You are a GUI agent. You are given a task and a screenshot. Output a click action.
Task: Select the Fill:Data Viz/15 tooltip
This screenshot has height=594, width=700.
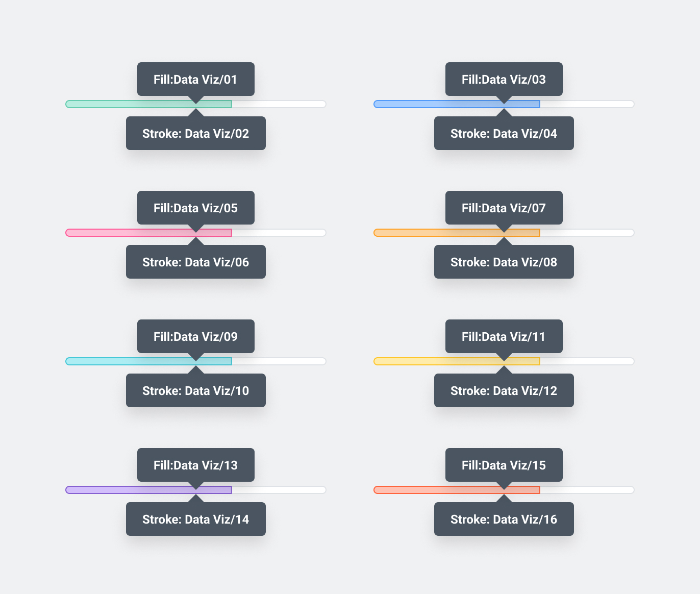pyautogui.click(x=504, y=465)
